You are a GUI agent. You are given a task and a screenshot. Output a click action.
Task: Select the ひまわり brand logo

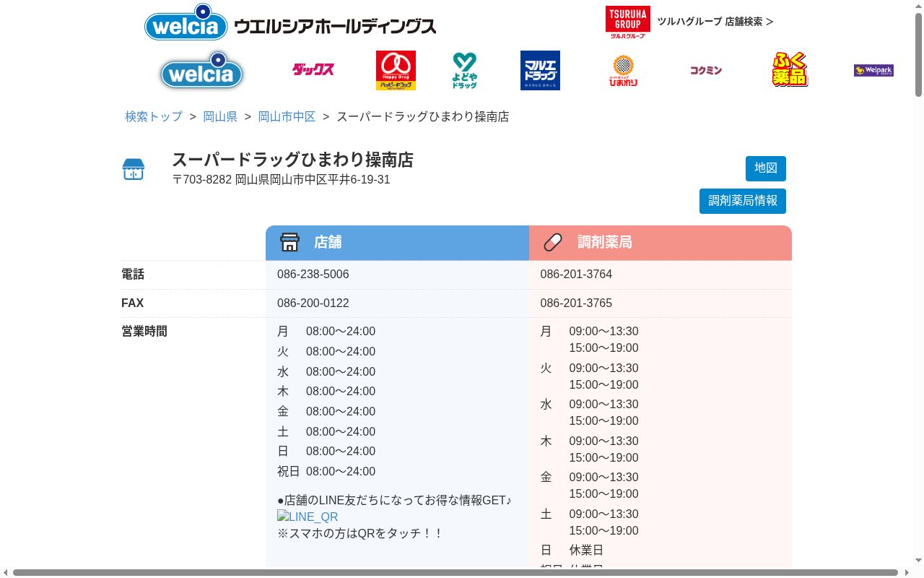tap(623, 70)
